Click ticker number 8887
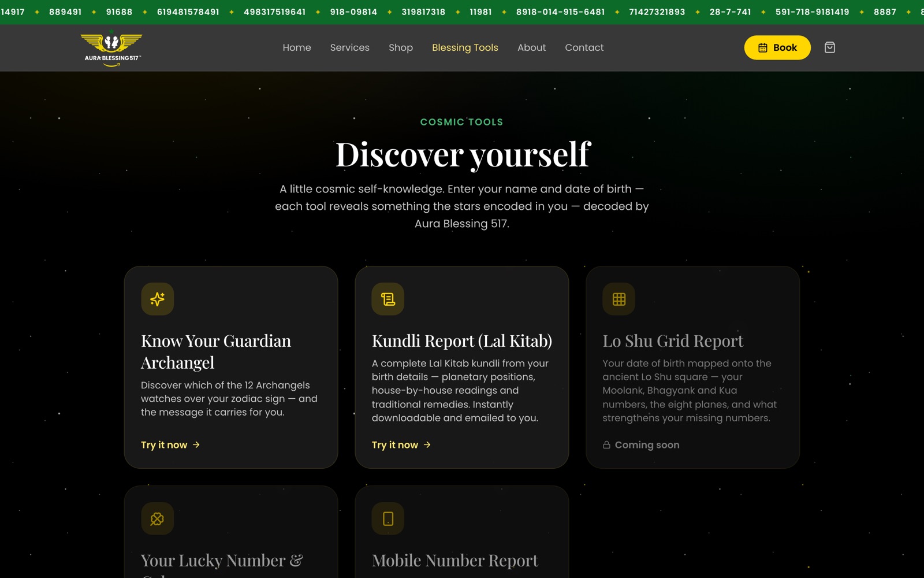This screenshot has width=924, height=578. [x=885, y=12]
